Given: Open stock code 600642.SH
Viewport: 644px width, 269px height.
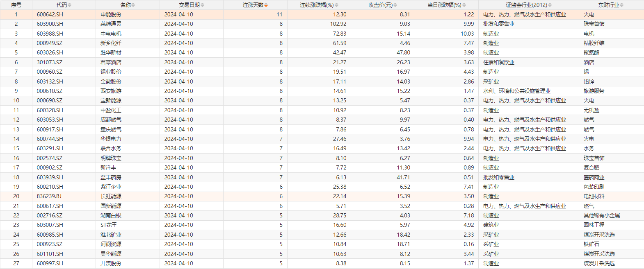Looking at the screenshot, I should (50, 14).
